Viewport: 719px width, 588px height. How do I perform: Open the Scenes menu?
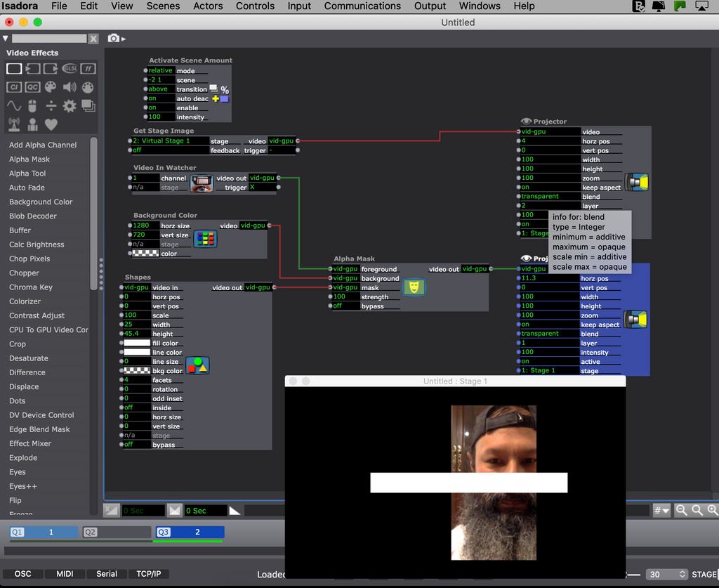[163, 6]
